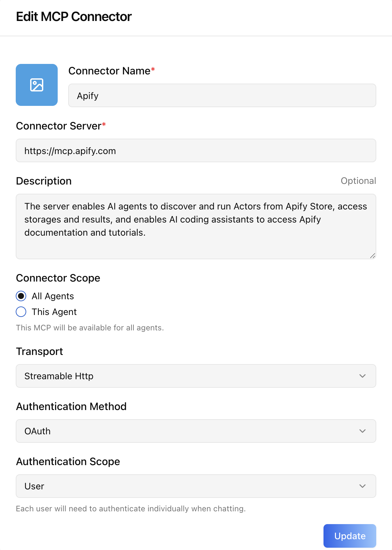392x550 pixels.
Task: Select the This Agent radio button
Action: click(21, 312)
